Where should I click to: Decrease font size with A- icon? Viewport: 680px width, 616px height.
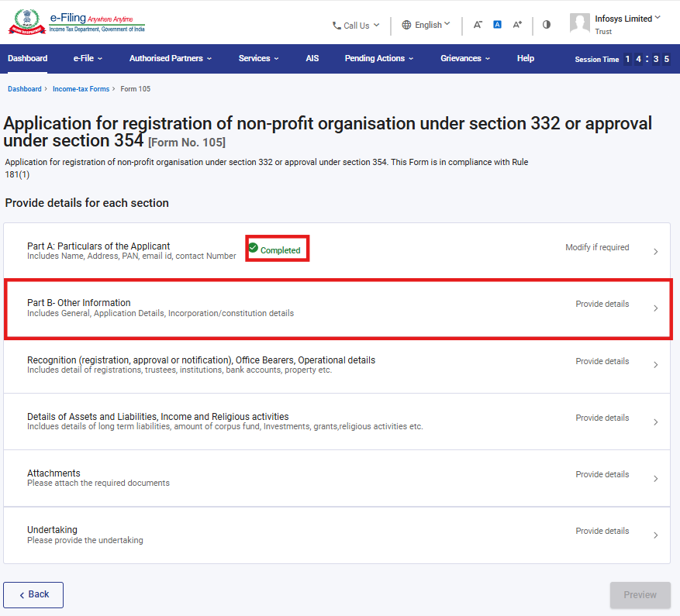tap(478, 25)
